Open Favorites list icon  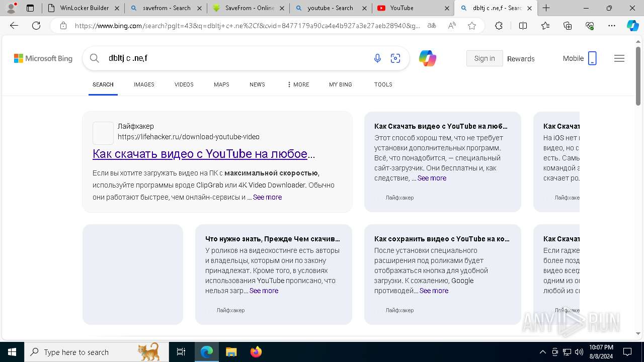pyautogui.click(x=545, y=26)
